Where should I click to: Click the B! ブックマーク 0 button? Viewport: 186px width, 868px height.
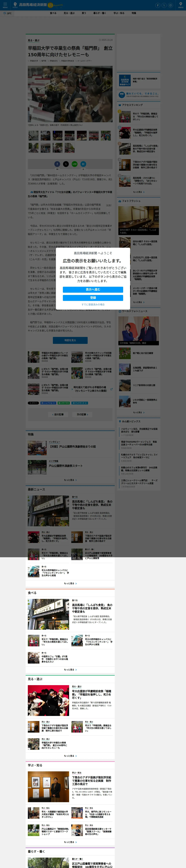[80, 403]
